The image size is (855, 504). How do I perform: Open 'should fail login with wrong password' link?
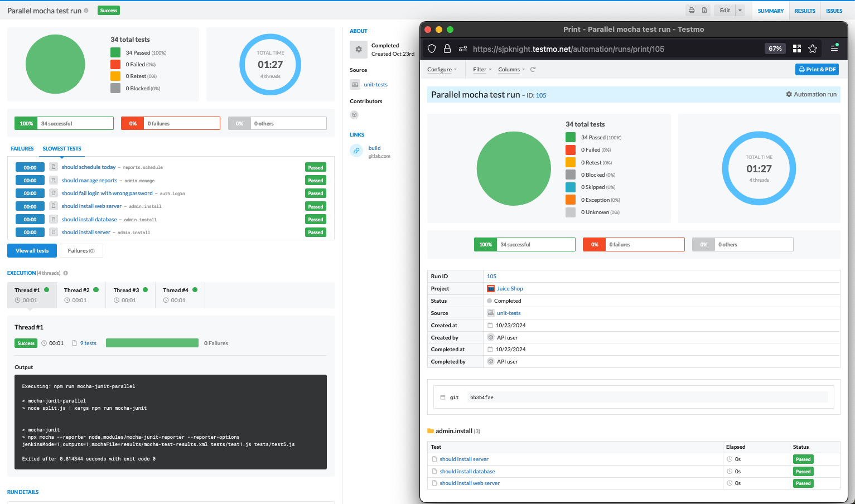coord(107,193)
